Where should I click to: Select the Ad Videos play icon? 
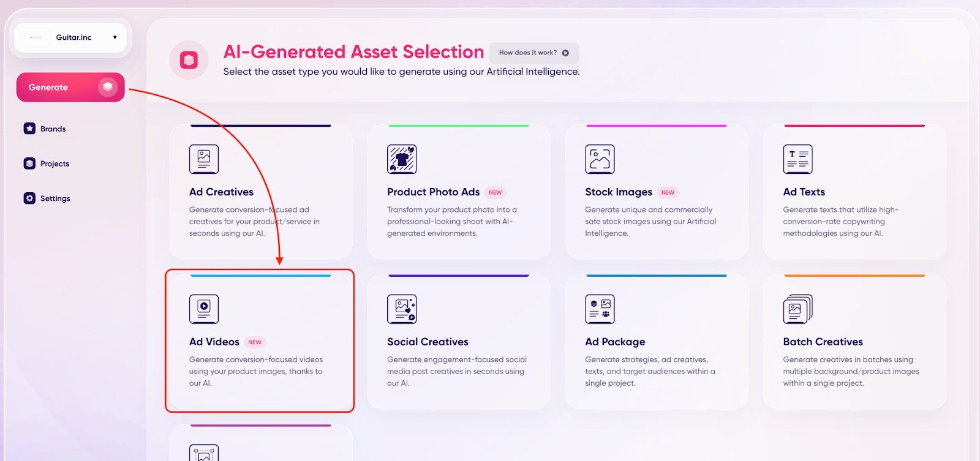[x=203, y=309]
